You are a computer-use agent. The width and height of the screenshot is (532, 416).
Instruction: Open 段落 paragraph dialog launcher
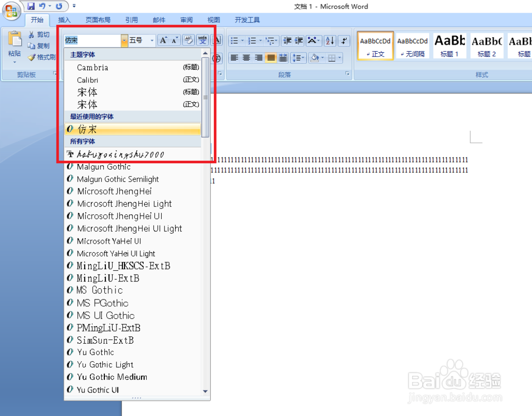click(347, 73)
